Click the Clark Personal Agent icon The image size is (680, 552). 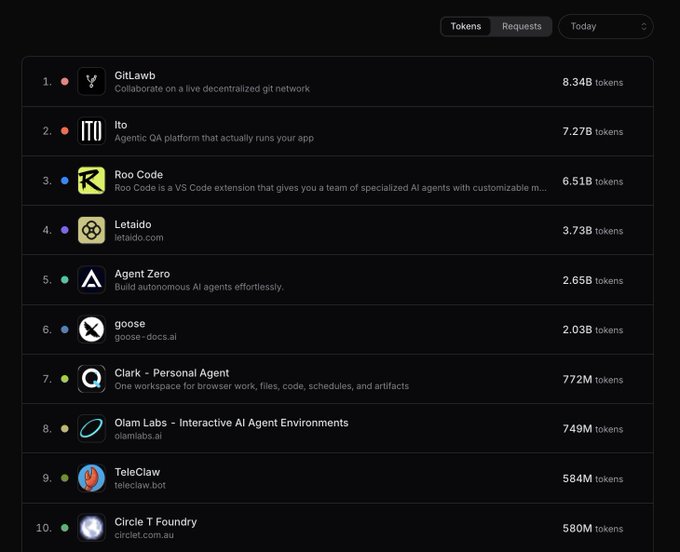pos(91,379)
